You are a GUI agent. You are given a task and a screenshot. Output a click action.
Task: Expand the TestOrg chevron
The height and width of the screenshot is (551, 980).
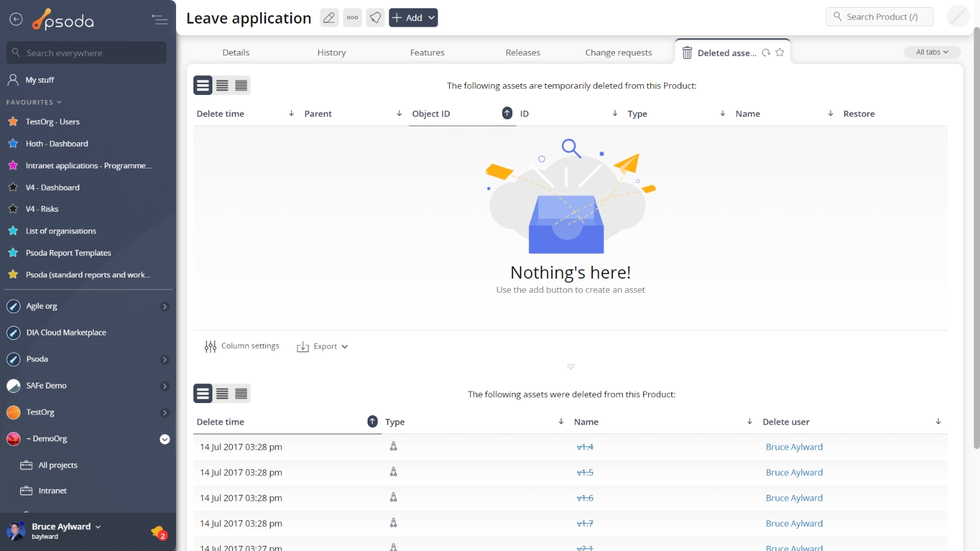click(165, 413)
